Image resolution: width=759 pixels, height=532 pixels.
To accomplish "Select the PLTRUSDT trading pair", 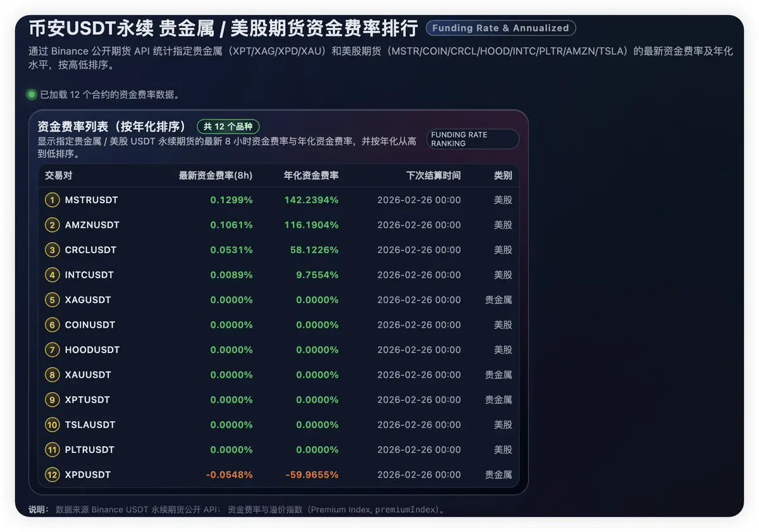I will (90, 450).
